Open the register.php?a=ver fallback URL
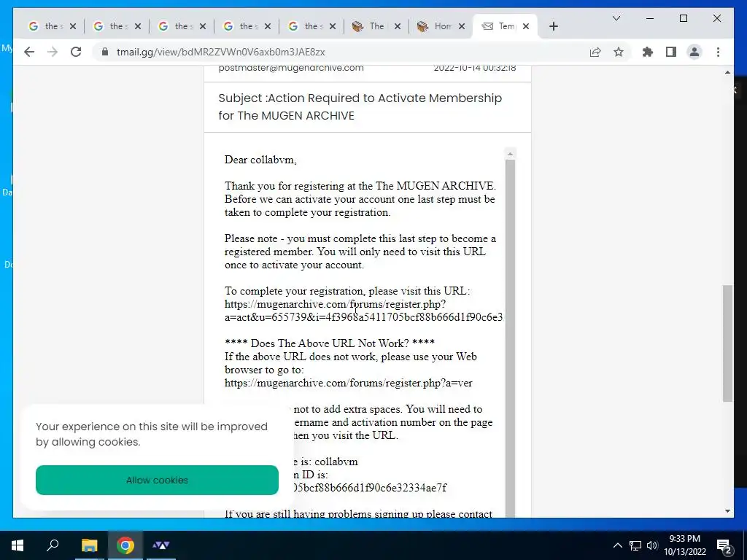747x560 pixels. pyautogui.click(x=348, y=383)
